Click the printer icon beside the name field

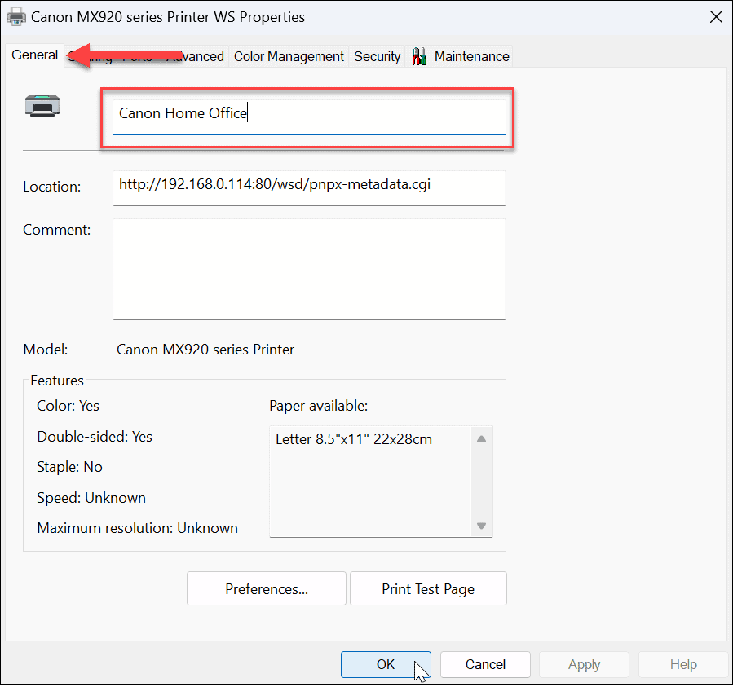coord(42,105)
